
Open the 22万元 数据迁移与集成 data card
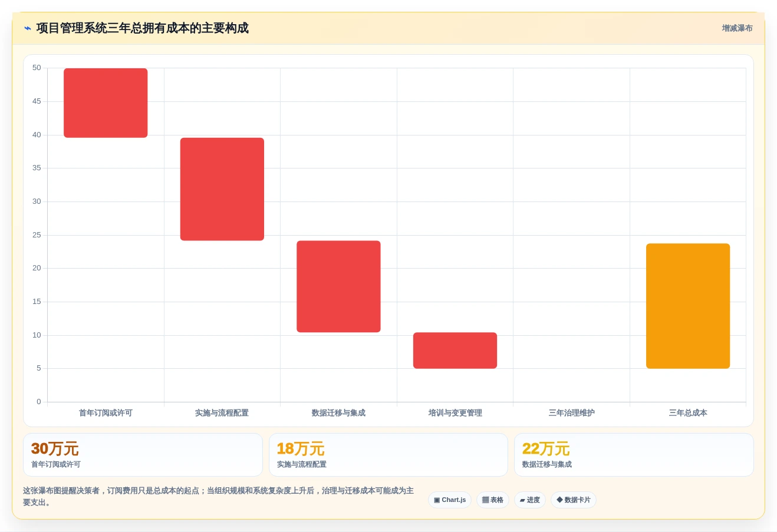[634, 455]
